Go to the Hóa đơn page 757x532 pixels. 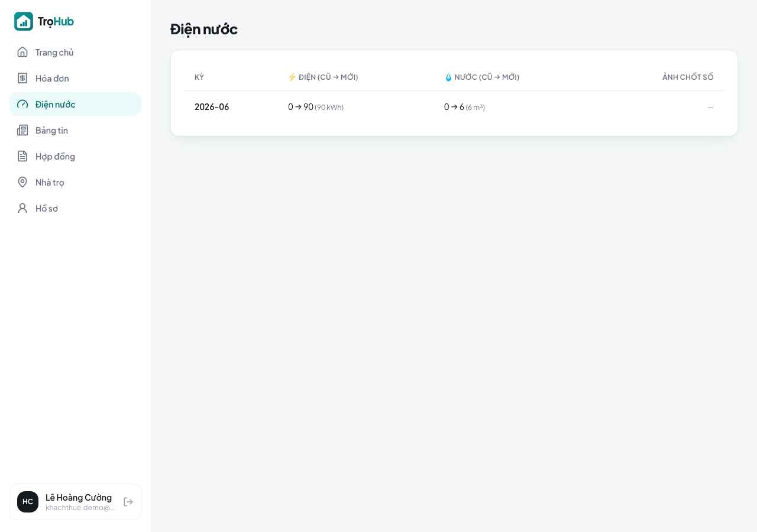coord(75,78)
